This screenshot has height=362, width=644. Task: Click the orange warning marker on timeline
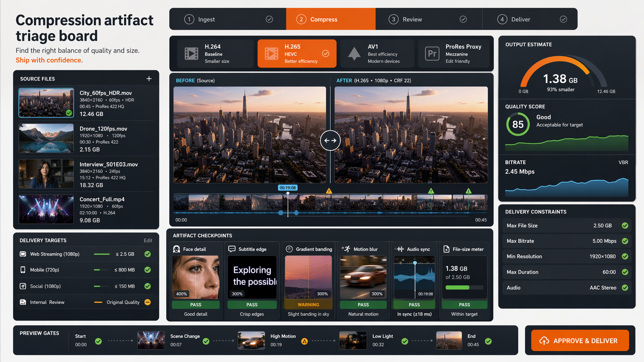point(329,191)
